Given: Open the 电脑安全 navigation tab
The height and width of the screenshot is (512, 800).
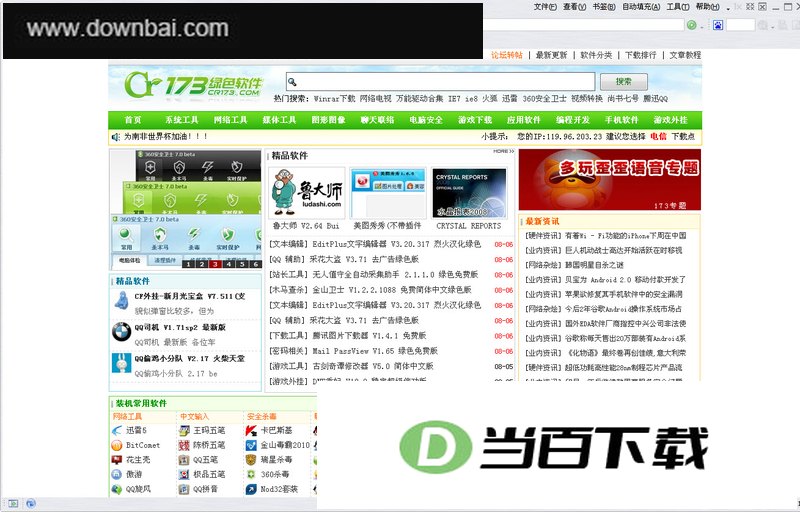Looking at the screenshot, I should coord(426,120).
